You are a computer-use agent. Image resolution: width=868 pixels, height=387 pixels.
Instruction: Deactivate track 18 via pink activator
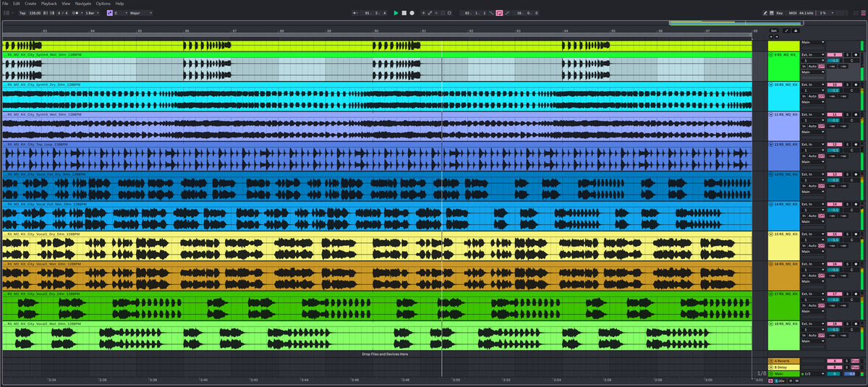tap(834, 323)
